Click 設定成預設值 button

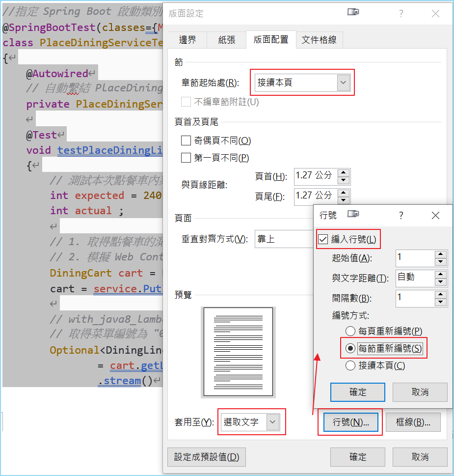207,457
